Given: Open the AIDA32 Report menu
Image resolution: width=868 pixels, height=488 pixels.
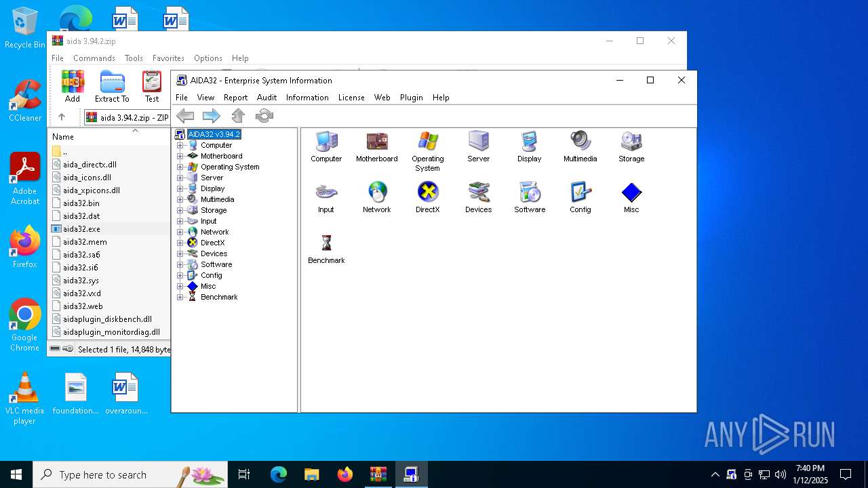Looking at the screenshot, I should pos(235,98).
